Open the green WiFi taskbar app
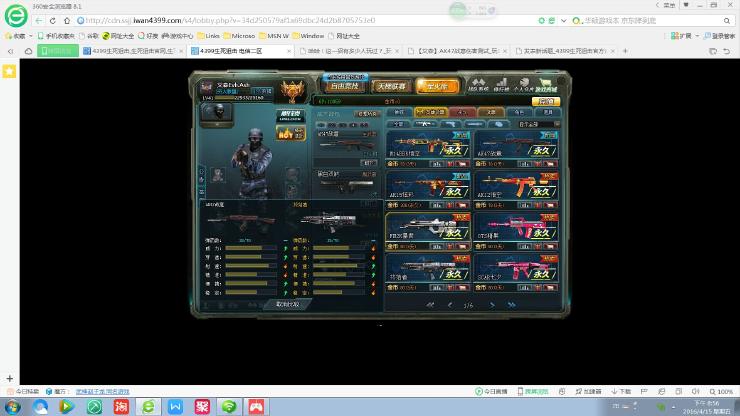Viewport: 740px width, 416px height. click(229, 407)
